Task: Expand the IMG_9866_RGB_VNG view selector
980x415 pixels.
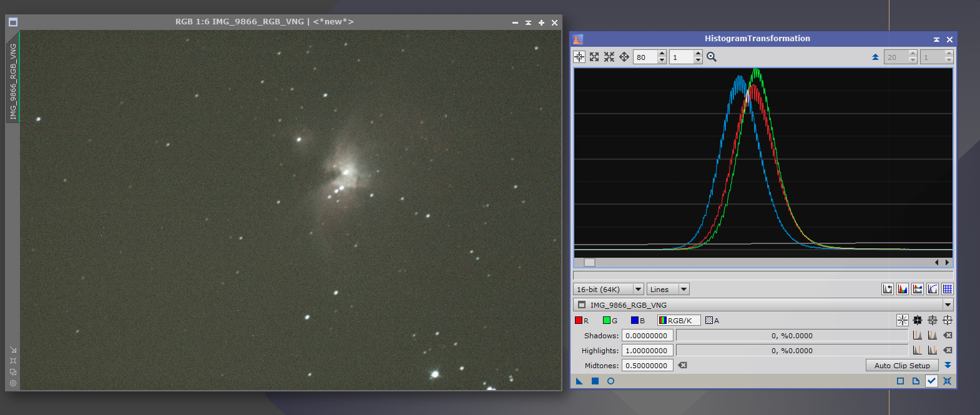Action: click(948, 305)
